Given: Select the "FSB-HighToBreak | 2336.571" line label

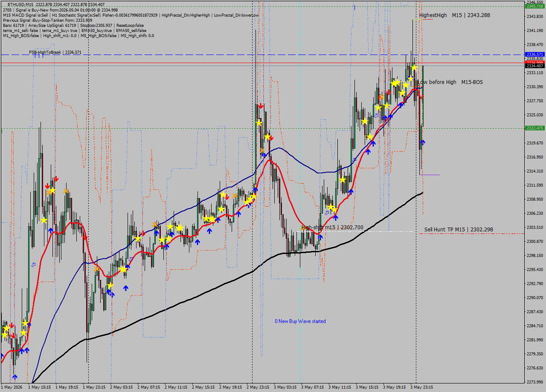Looking at the screenshot, I should coord(55,52).
